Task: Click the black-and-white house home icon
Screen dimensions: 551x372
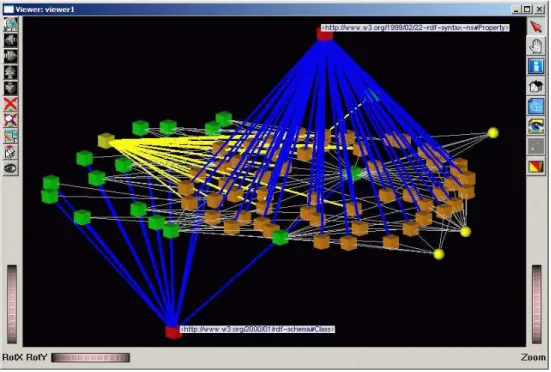Action: tap(536, 86)
